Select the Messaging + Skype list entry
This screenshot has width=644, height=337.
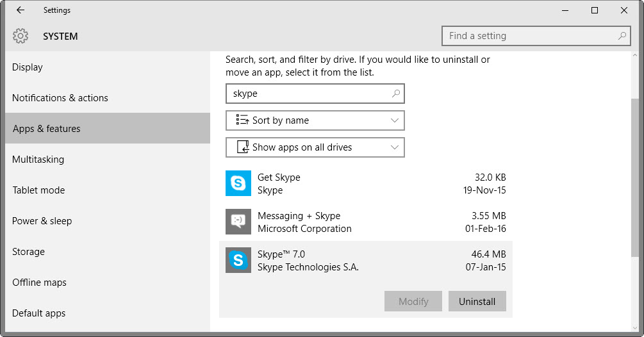coord(365,222)
